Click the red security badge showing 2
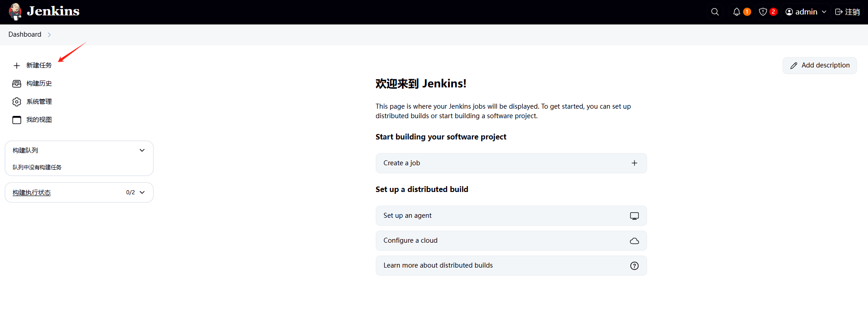868x331 pixels. pos(773,12)
